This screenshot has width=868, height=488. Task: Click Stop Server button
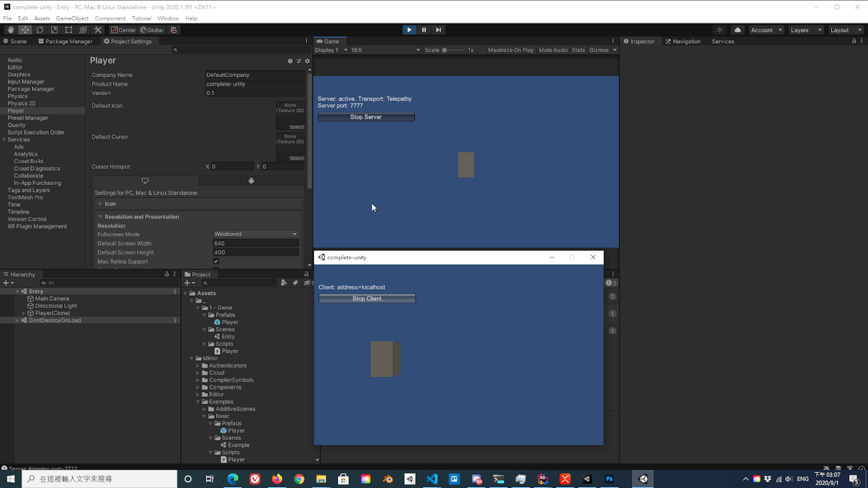[x=366, y=117]
